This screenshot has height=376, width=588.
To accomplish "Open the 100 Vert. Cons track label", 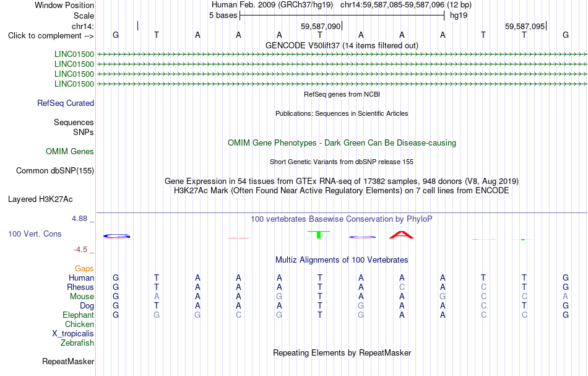I will point(35,234).
